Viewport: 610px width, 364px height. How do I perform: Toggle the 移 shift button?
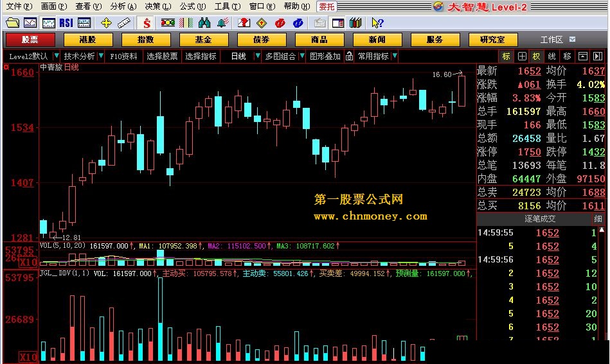point(567,56)
